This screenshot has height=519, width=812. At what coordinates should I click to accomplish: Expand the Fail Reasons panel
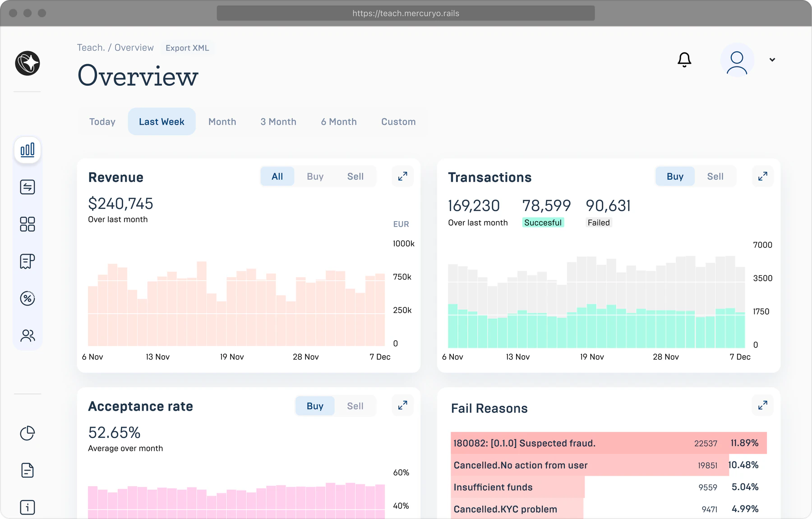point(762,405)
